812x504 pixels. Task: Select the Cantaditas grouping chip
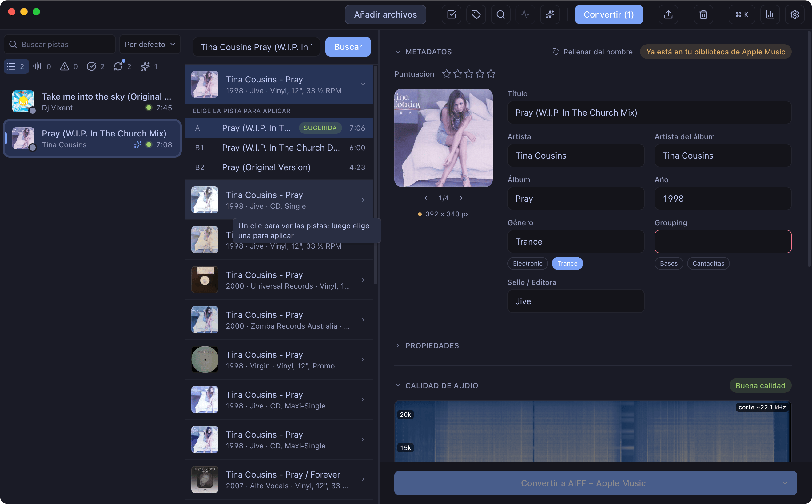coord(708,263)
